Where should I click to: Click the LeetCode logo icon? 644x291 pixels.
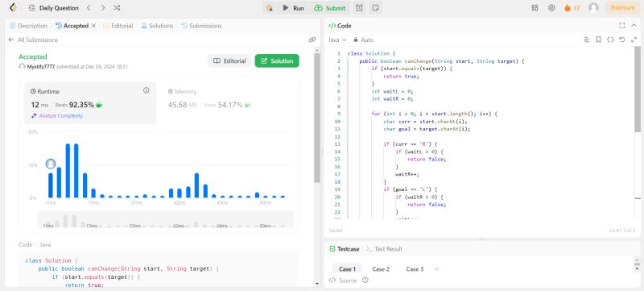(x=13, y=8)
